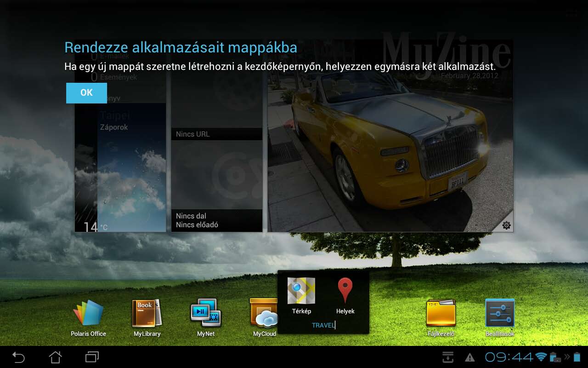Tap the keyboard dock battery icon
Image resolution: width=588 pixels, height=368 pixels.
coord(555,357)
